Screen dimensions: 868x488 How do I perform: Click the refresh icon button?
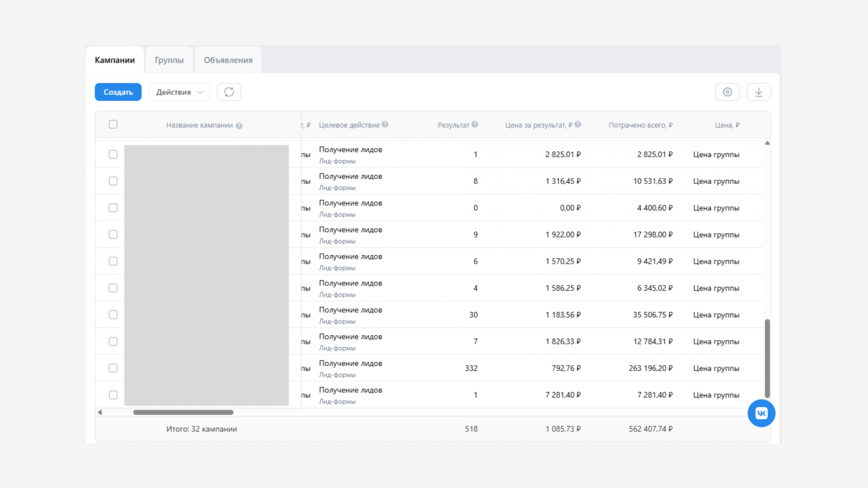tap(229, 92)
